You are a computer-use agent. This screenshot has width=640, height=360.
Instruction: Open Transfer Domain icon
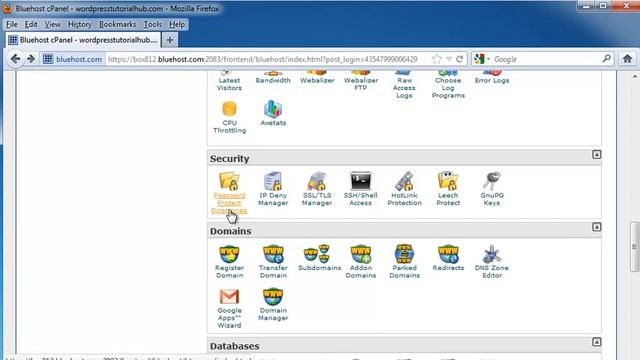coord(273,254)
